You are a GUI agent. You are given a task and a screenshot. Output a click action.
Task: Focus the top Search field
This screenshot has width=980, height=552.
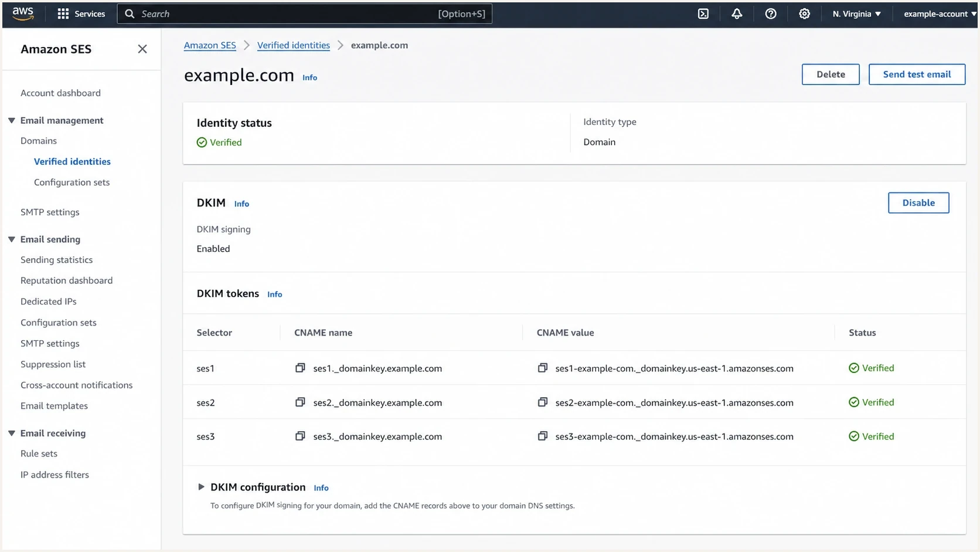coord(304,13)
